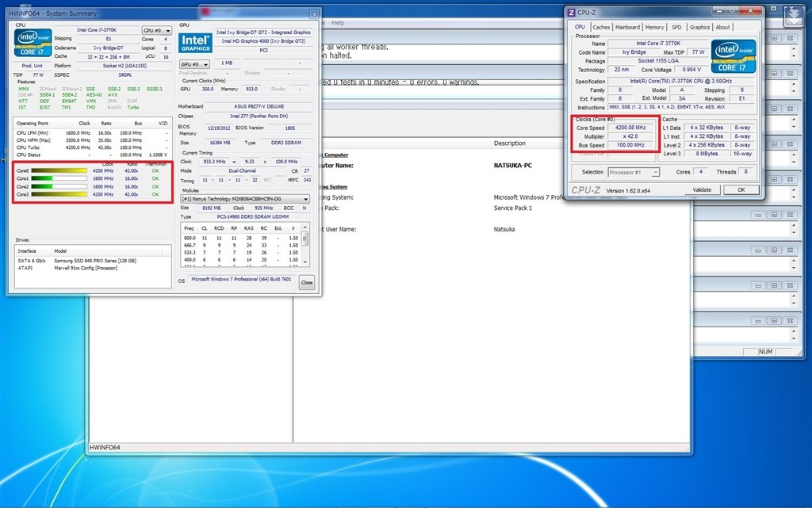Click the CPU LFM (Min) row

click(92, 133)
